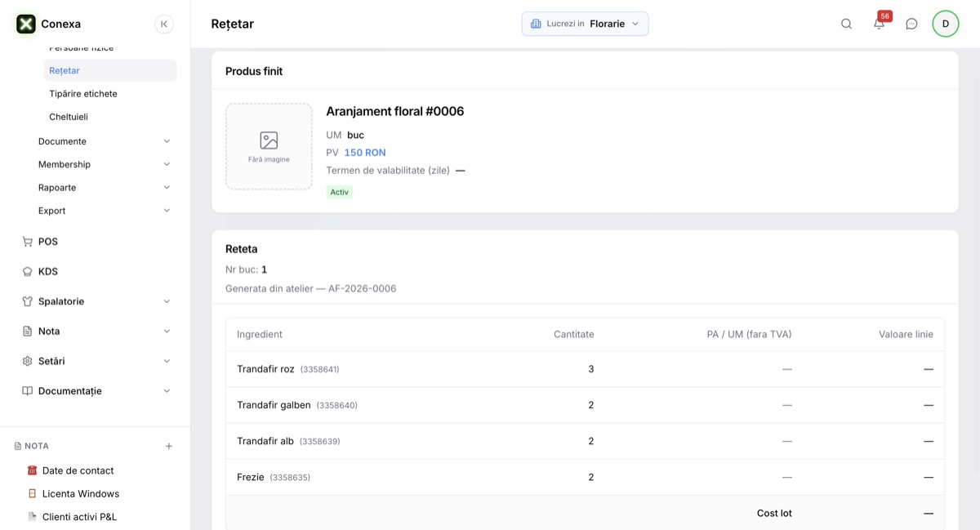Click the Nota document icon in menu
Screen dimensions: 980x530
pyautogui.click(x=27, y=332)
